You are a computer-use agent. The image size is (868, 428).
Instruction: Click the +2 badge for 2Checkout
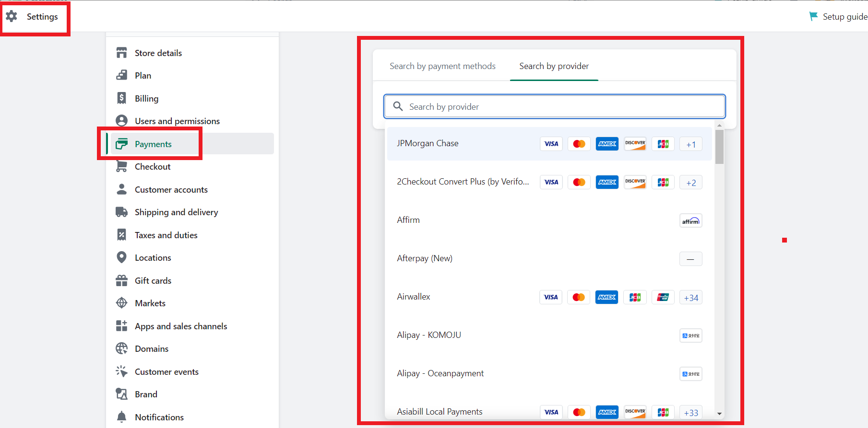click(x=691, y=182)
